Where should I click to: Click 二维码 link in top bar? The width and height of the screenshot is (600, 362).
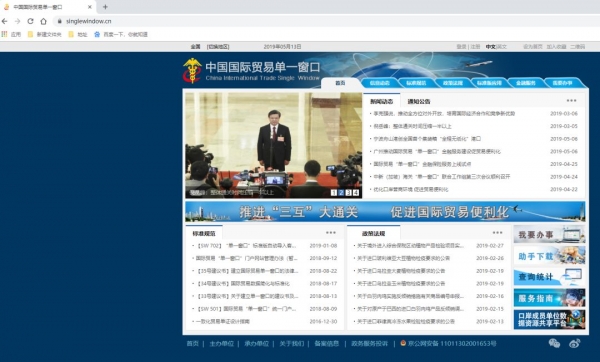577,47
